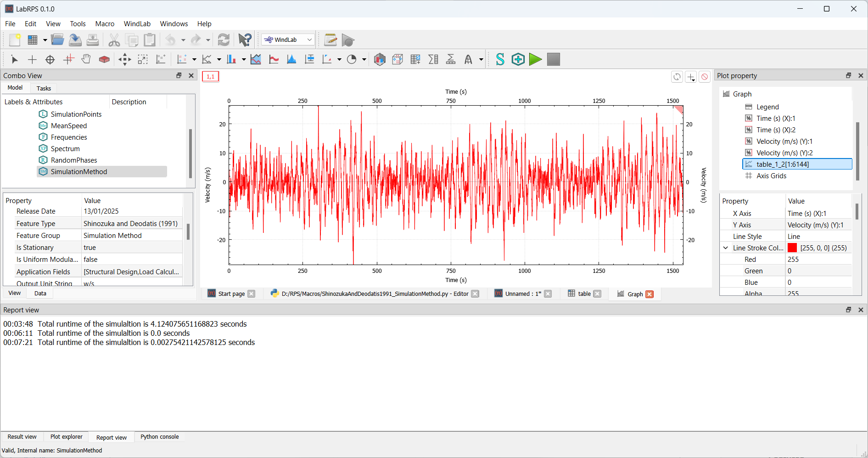Image resolution: width=868 pixels, height=458 pixels.
Task: Switch to the Python console tab
Action: pos(159,437)
